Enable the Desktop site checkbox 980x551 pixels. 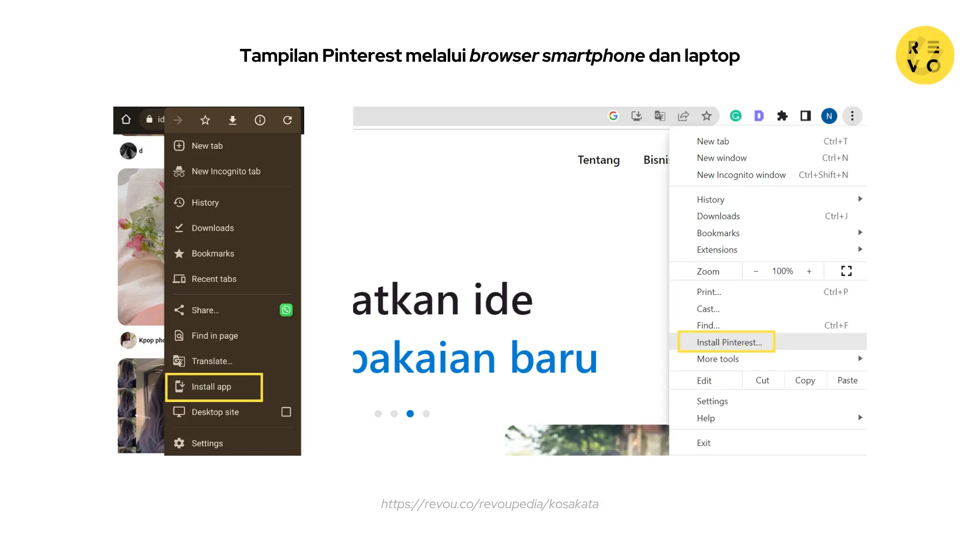click(286, 412)
